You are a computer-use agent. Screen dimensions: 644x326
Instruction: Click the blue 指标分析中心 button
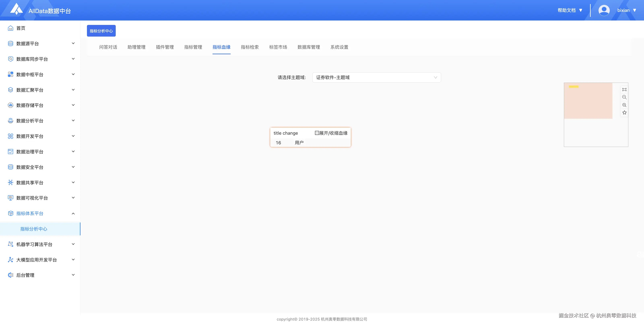(101, 31)
